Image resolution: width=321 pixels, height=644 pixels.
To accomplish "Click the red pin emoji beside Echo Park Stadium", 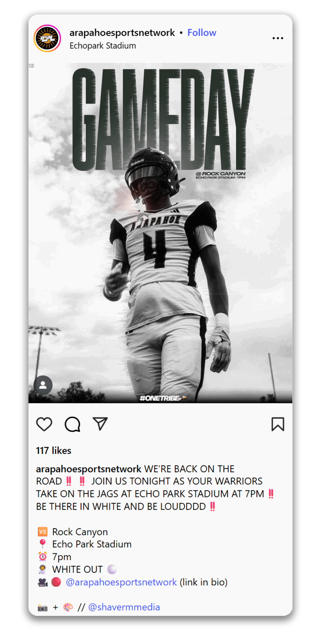I will click(x=43, y=544).
